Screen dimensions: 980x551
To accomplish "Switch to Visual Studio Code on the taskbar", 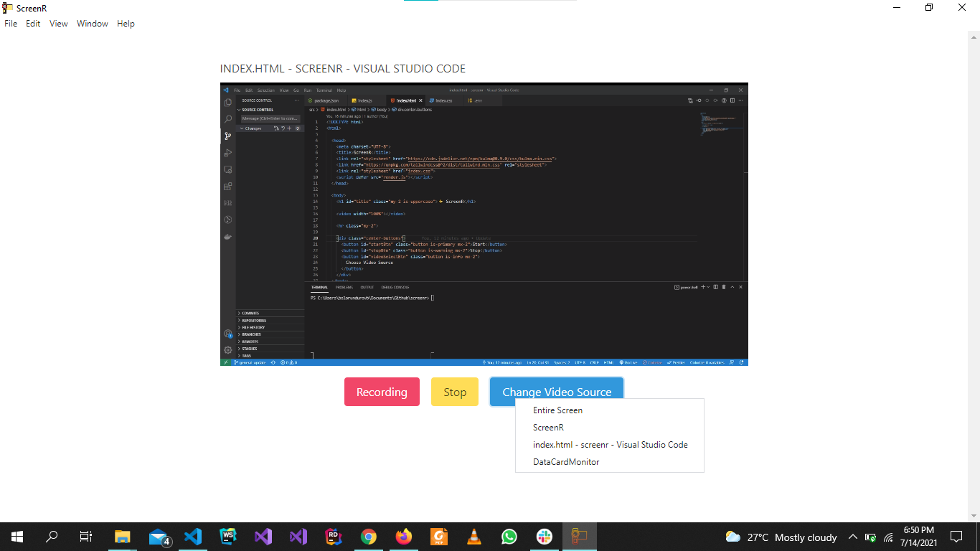I will [x=193, y=537].
